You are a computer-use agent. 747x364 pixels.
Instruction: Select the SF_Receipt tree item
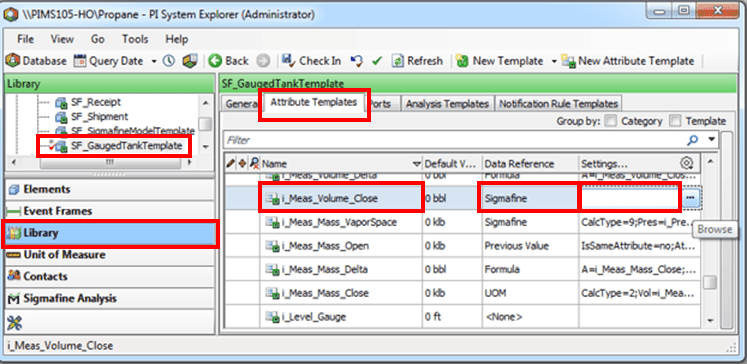[x=95, y=102]
